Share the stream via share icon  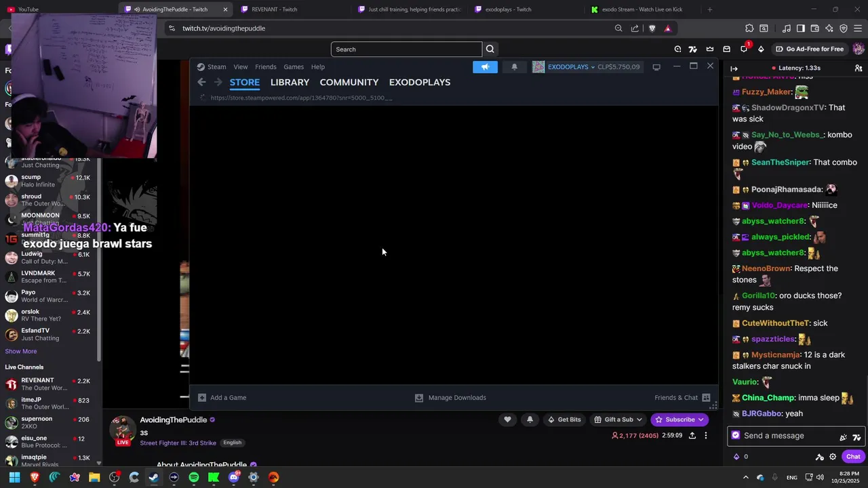pyautogui.click(x=692, y=435)
